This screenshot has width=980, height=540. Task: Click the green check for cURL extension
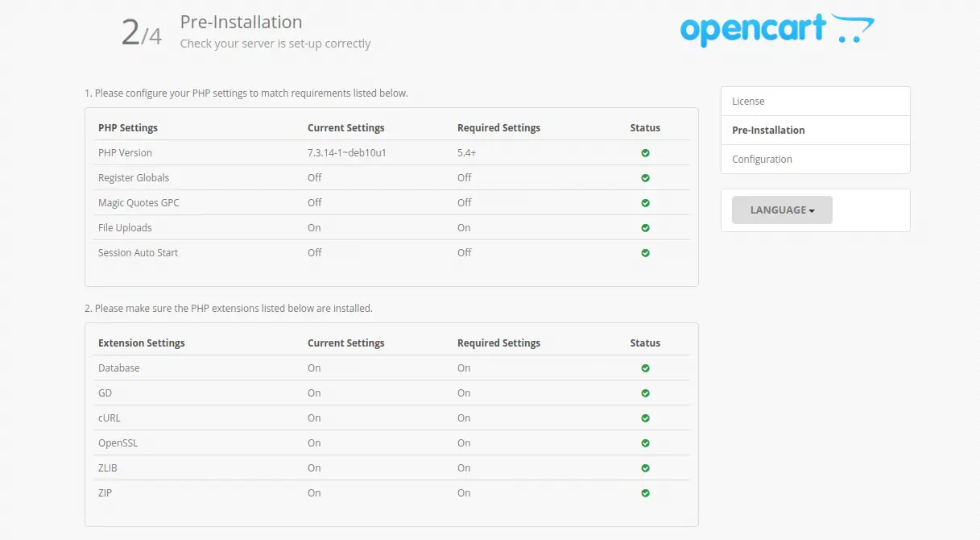(x=645, y=418)
